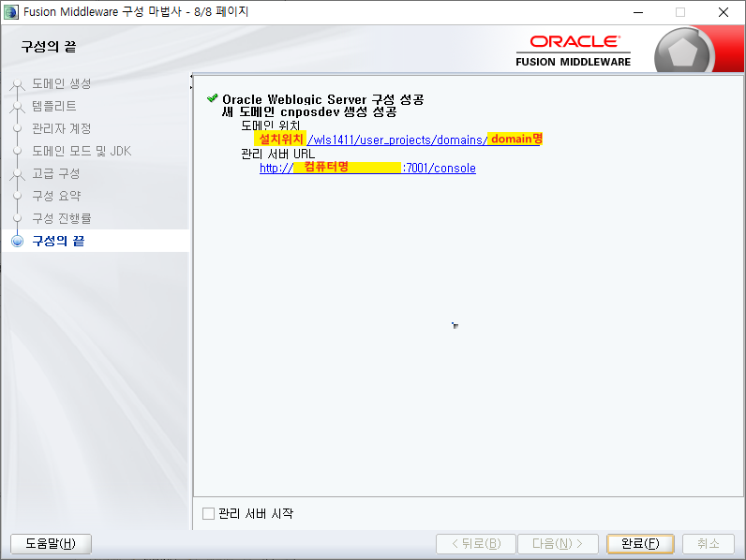Select the 도메인 모드 및 JDK step
The width and height of the screenshot is (746, 560).
coord(82,151)
